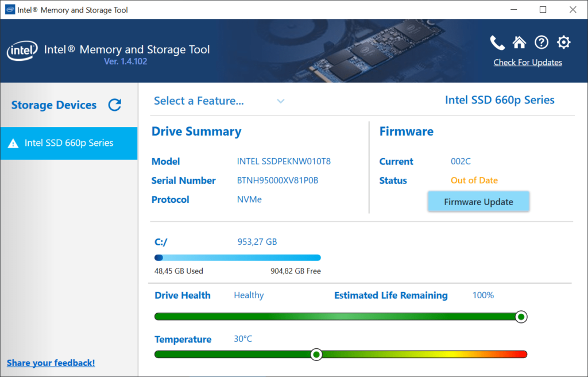Click the 100% life remaining value
Screen dimensions: 588x377
[483, 295]
